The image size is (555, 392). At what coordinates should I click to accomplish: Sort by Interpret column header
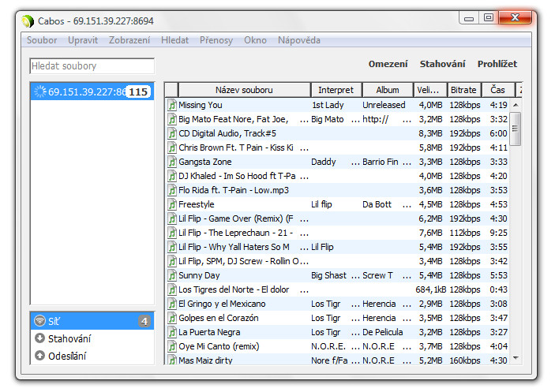coord(336,90)
